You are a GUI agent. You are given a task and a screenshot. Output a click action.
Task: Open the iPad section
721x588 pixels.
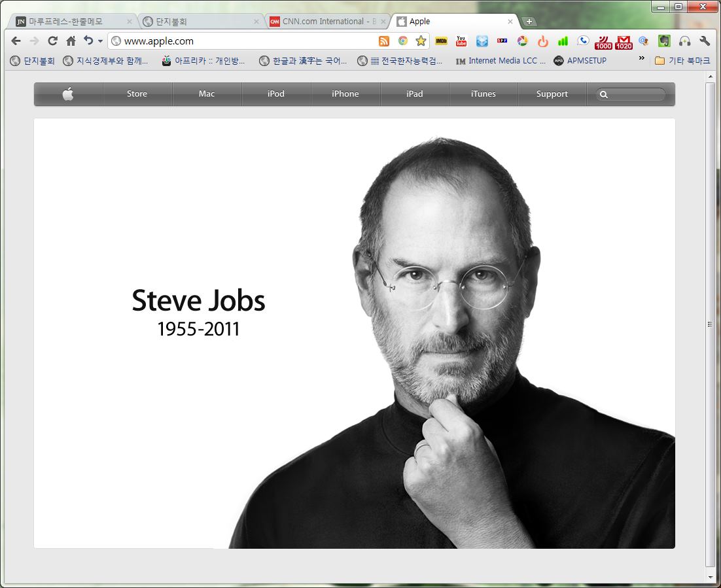pyautogui.click(x=414, y=94)
